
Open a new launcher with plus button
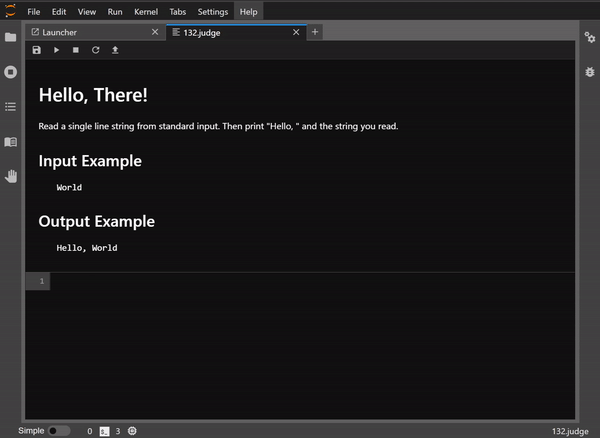[x=315, y=32]
